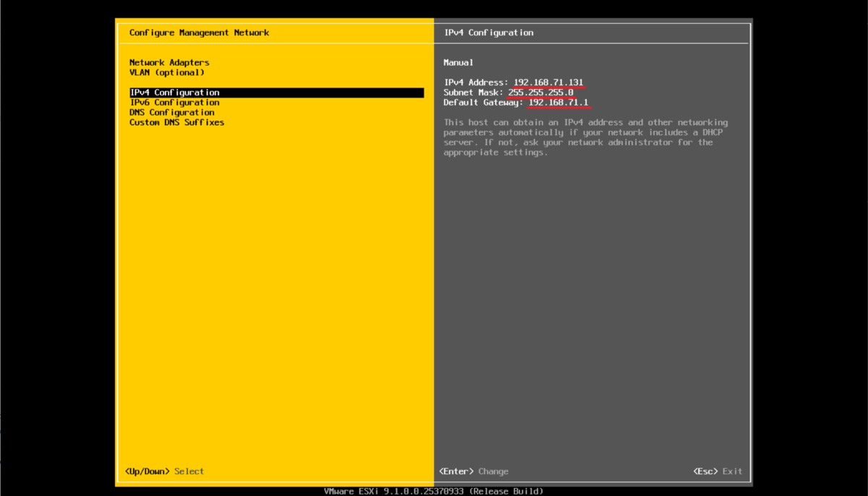868x496 pixels.
Task: Select the highlighted IPv4 Configuration entry
Action: pos(276,93)
